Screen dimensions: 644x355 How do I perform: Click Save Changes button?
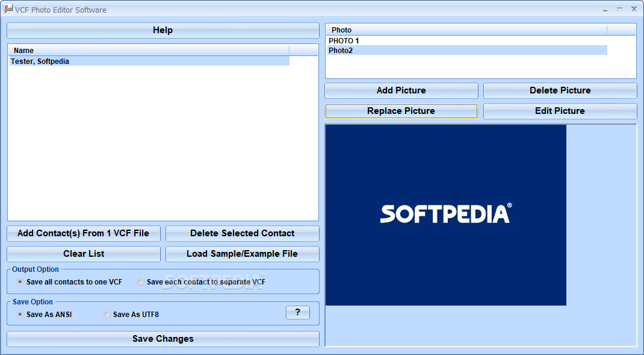[163, 339]
